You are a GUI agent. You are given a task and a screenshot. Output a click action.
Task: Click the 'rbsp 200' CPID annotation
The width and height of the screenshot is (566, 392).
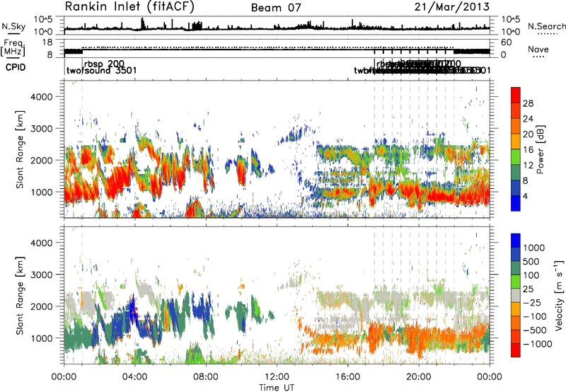pos(104,64)
